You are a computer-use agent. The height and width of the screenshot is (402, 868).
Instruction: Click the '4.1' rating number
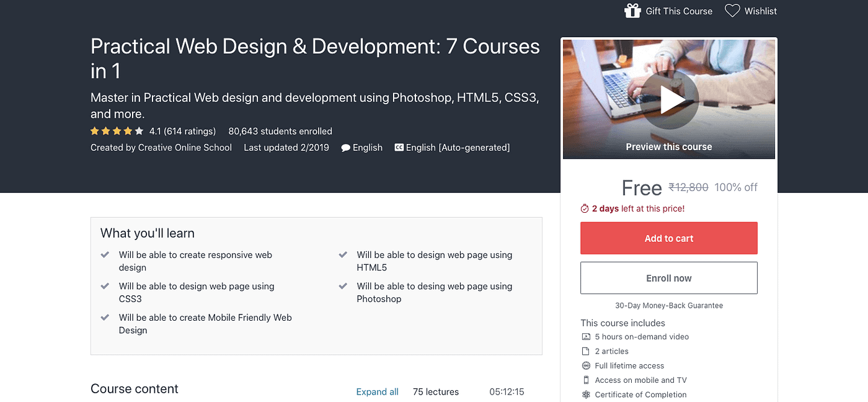[x=155, y=132]
